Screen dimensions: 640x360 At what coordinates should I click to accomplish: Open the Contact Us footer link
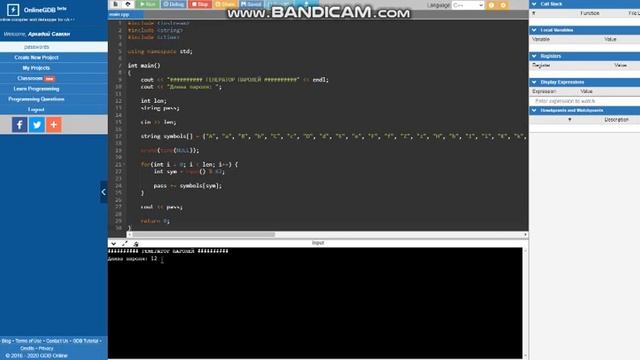[x=57, y=341]
